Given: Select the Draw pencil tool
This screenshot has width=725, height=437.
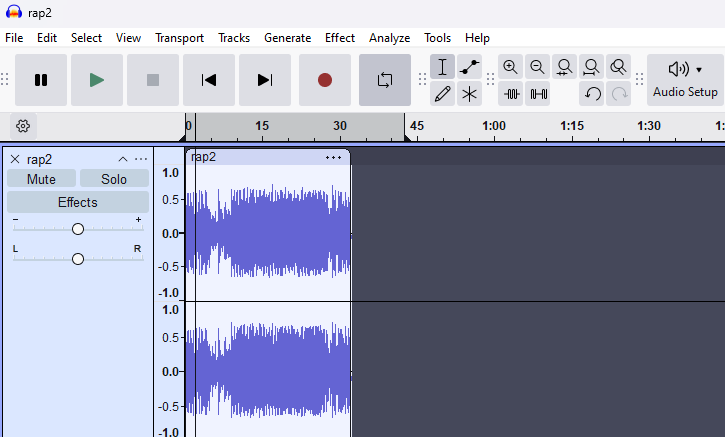Looking at the screenshot, I should click(x=442, y=94).
